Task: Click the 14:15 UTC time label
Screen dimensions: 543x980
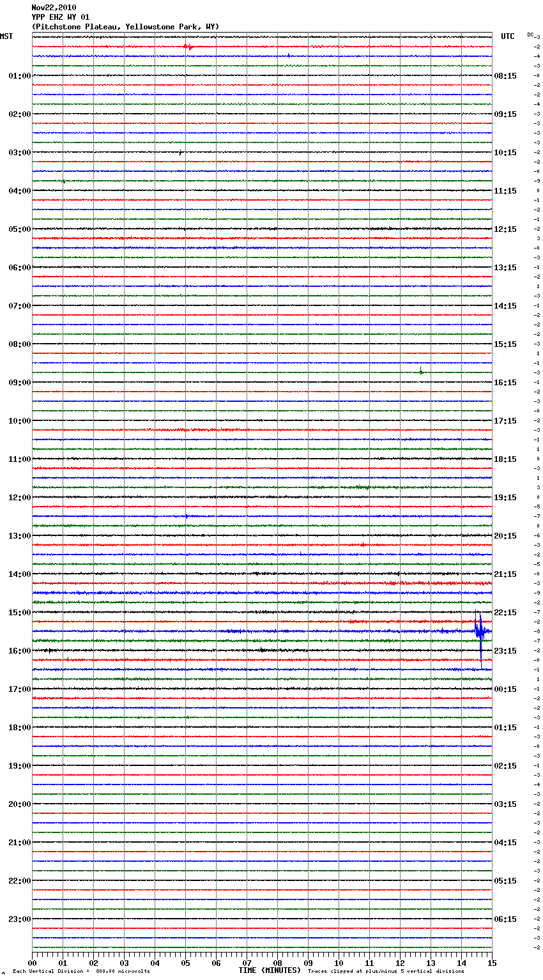Action: pyautogui.click(x=505, y=306)
